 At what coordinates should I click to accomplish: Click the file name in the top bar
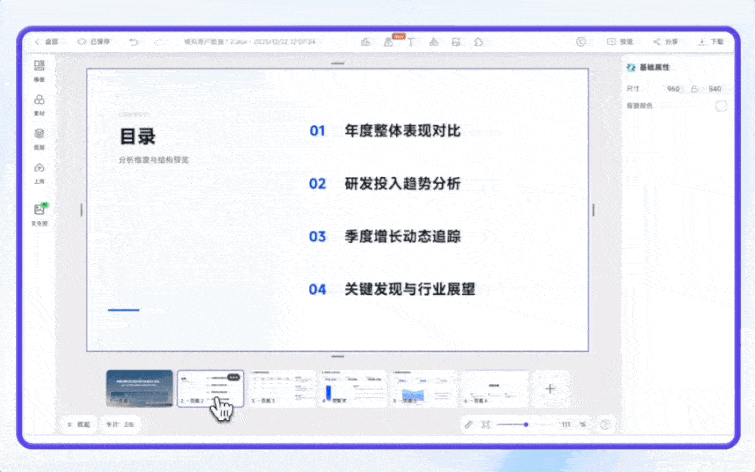(x=249, y=42)
